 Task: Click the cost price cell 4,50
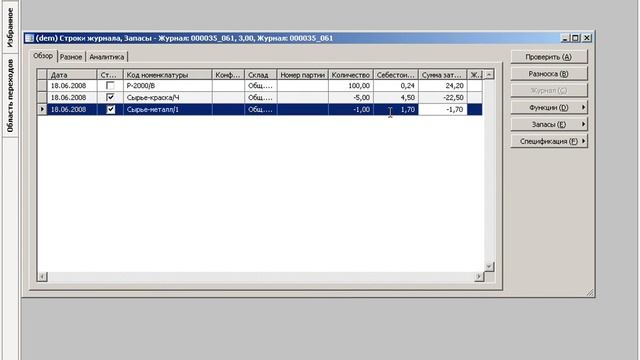[x=396, y=98]
